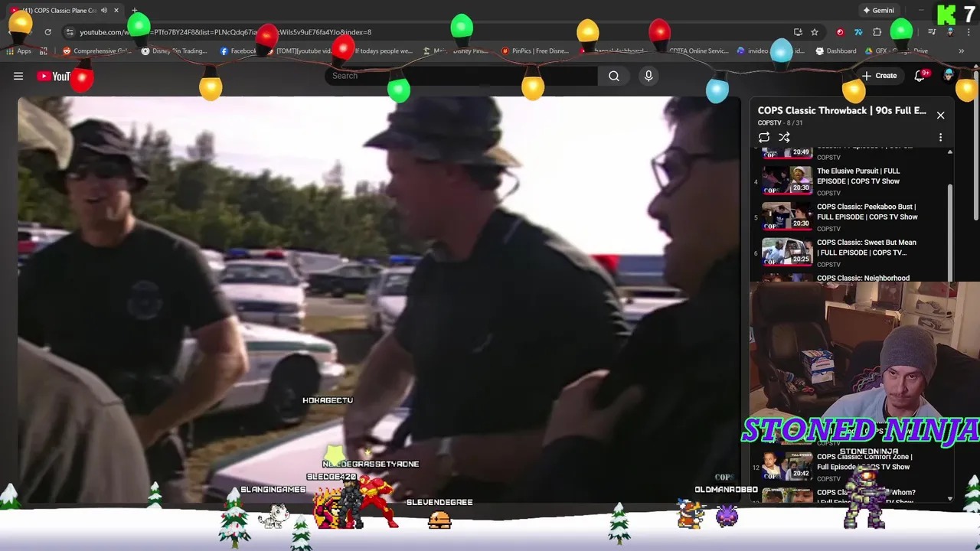Click the YouTube search magnifier button

click(x=614, y=76)
